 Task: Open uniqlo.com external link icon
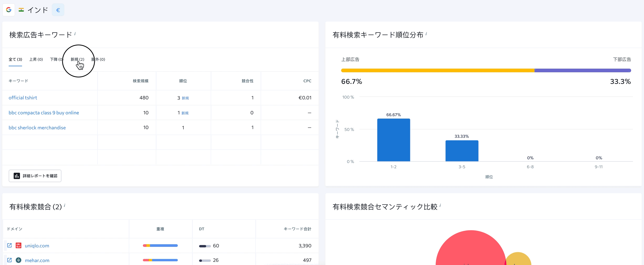[x=9, y=245]
